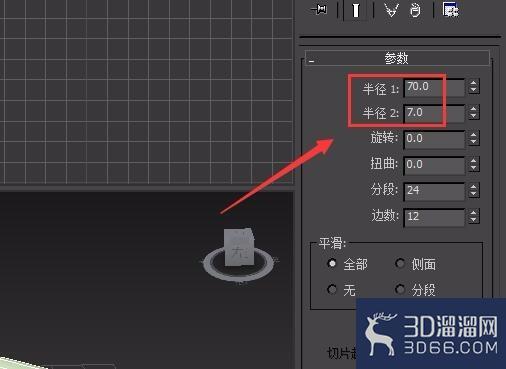Click the 半径 1 spinner arrows

tap(473, 87)
